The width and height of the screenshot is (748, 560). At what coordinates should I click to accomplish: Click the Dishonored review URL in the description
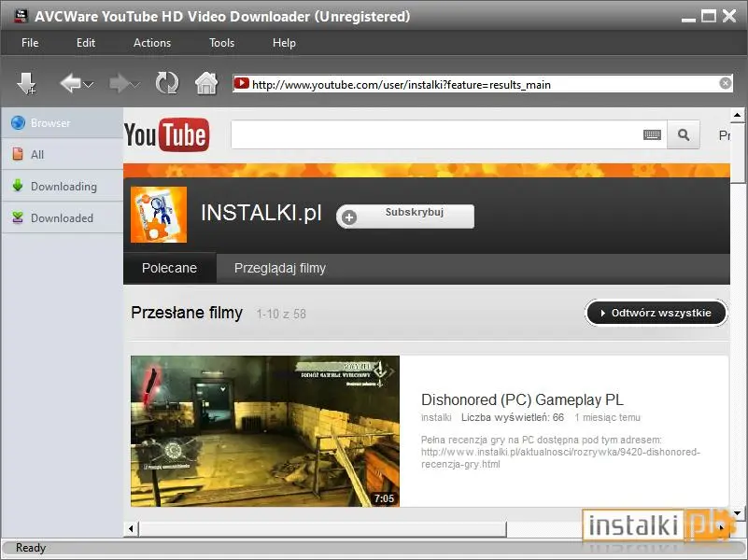point(560,458)
